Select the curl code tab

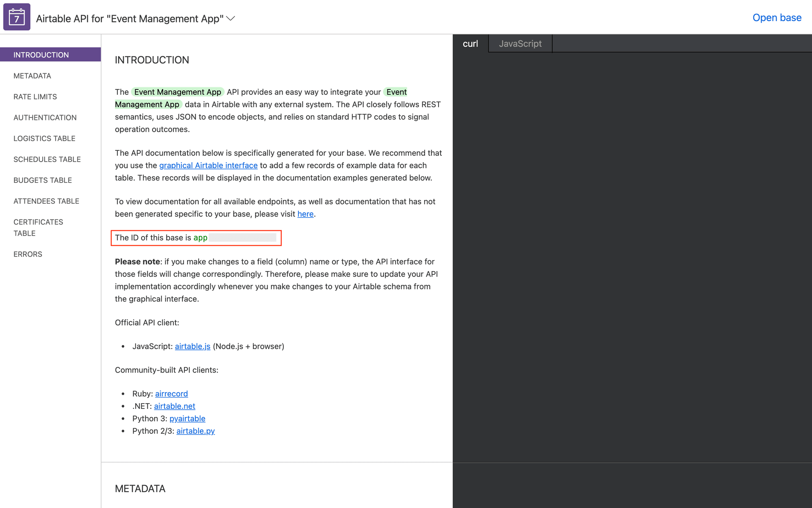click(x=470, y=43)
